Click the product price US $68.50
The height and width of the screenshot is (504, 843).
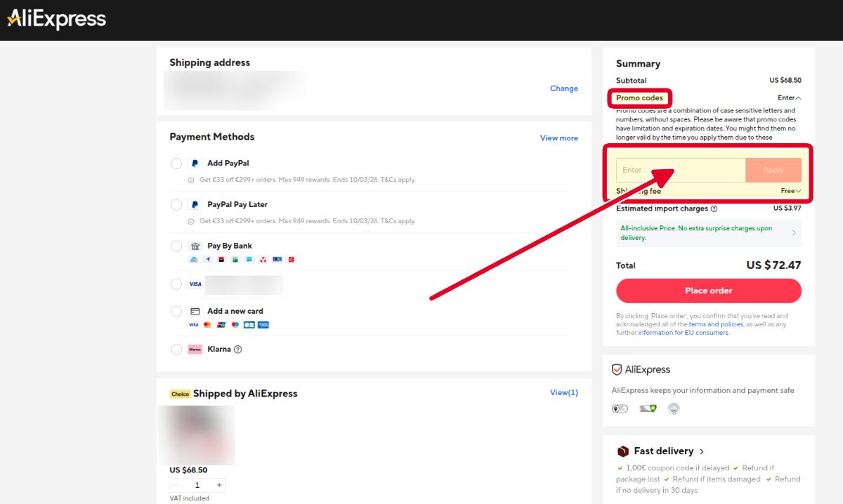pyautogui.click(x=188, y=470)
